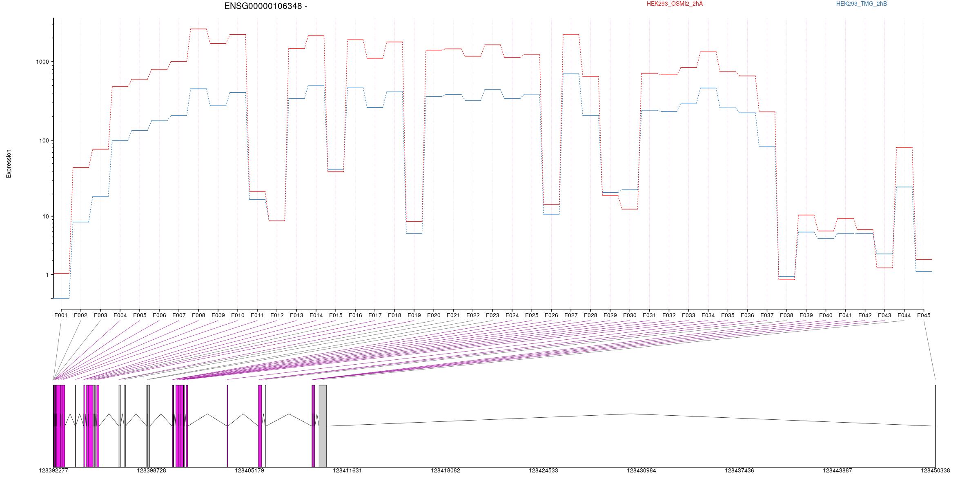980x490 pixels.
Task: Click genomic coordinate 128398728
Action: pos(151,470)
